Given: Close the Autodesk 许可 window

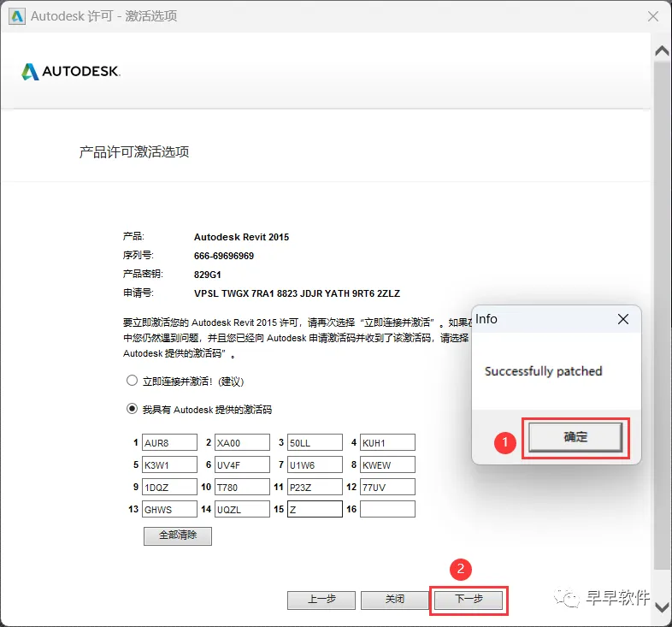Looking at the screenshot, I should (653, 16).
